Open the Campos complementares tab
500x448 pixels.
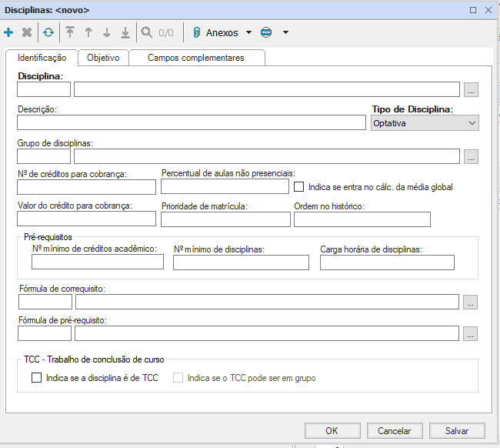(x=195, y=58)
